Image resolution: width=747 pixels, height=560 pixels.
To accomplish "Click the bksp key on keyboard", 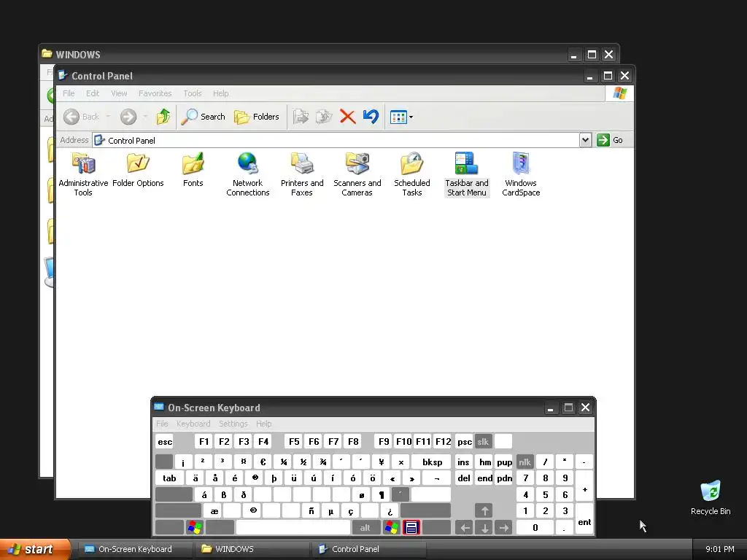I will click(432, 462).
